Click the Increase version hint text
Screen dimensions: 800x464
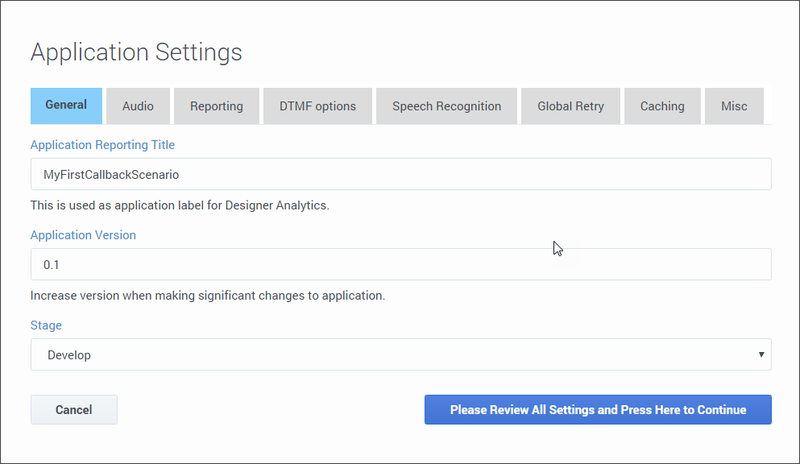point(207,296)
